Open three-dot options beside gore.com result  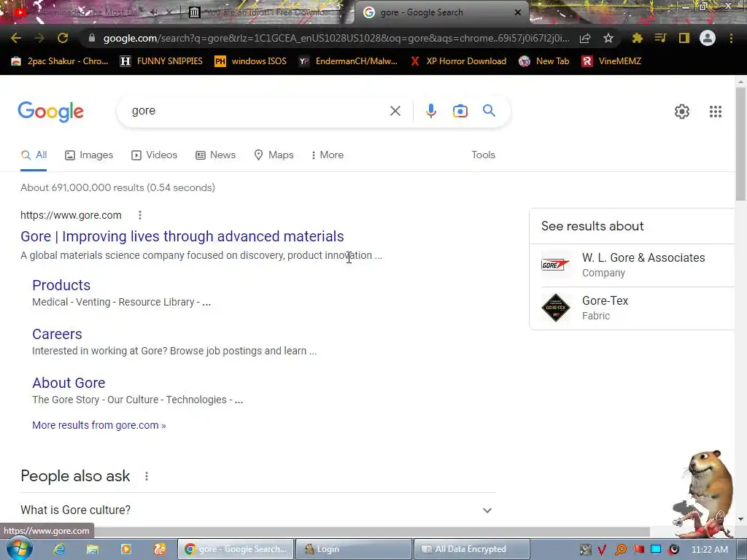(140, 215)
